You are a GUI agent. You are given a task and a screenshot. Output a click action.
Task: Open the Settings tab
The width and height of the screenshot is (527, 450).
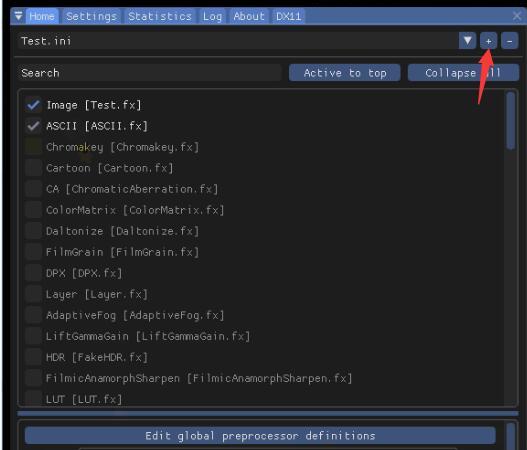click(91, 16)
